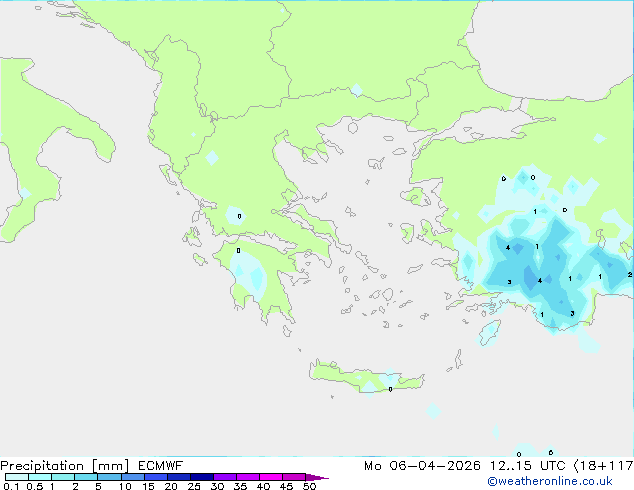Click the 0.1–0.5 mm palest cyan legend swatch

click(x=17, y=477)
